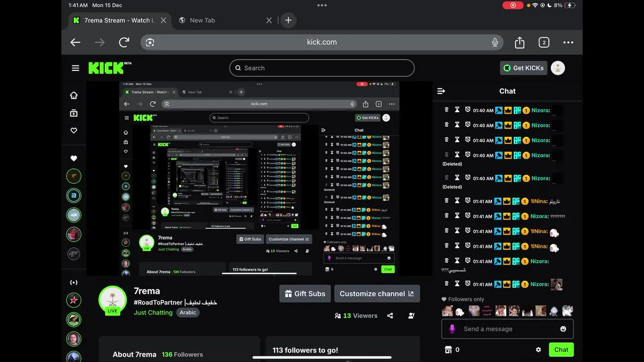The height and width of the screenshot is (362, 644).
Task: Go to Home in Kick sidebar
Action: 74,95
